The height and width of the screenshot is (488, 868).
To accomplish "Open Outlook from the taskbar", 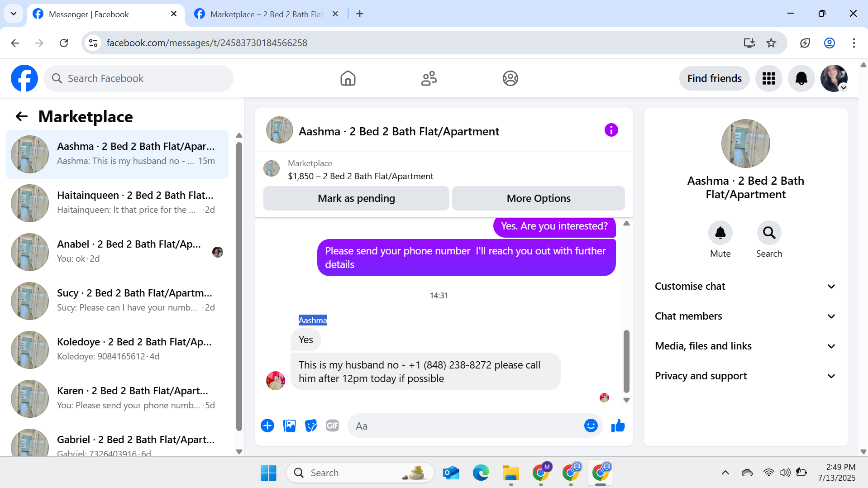I will [x=451, y=473].
